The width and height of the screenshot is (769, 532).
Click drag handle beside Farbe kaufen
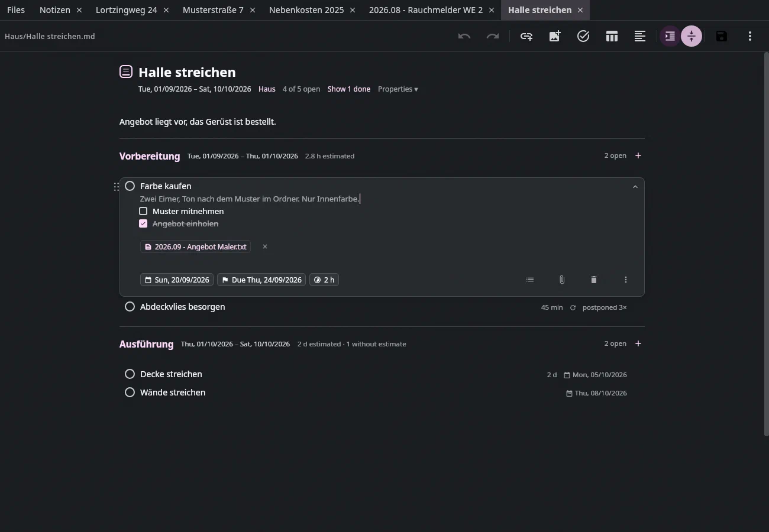pyautogui.click(x=117, y=187)
